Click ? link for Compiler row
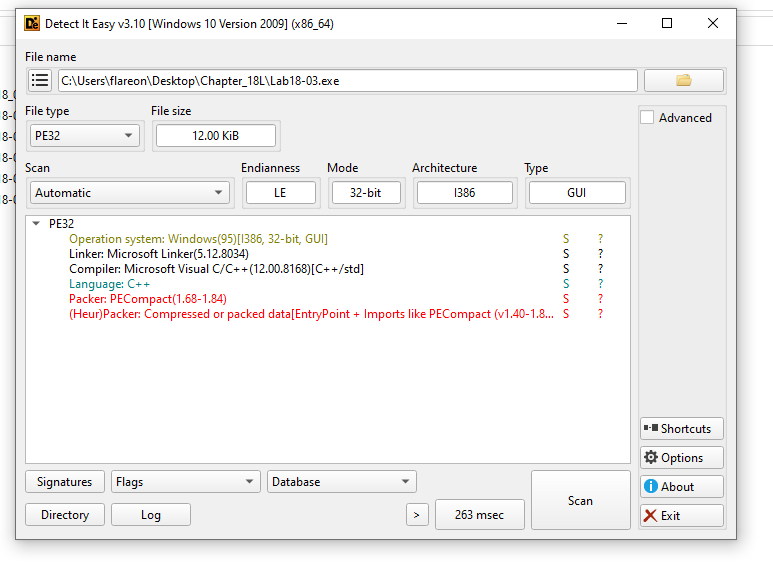The height and width of the screenshot is (566, 773). pos(600,269)
